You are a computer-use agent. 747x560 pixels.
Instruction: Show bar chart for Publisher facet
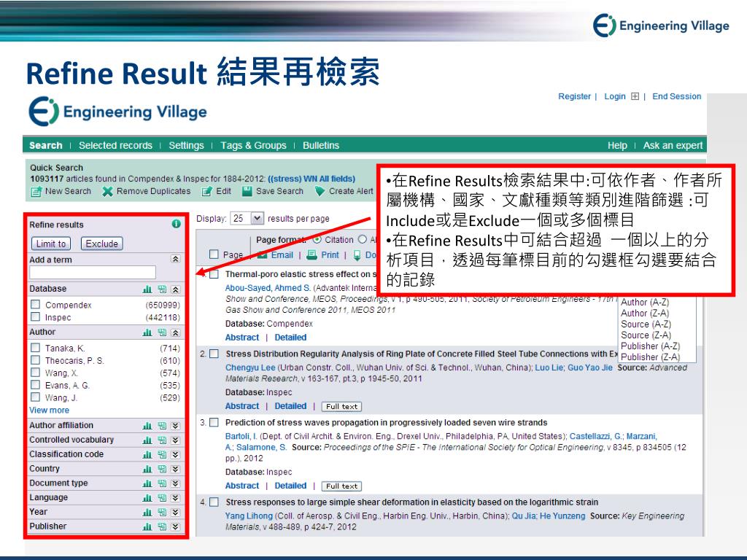(147, 526)
